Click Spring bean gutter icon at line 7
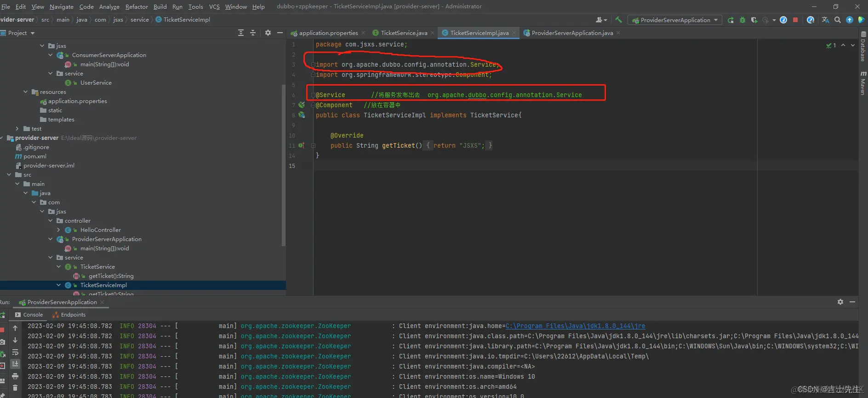 (302, 105)
